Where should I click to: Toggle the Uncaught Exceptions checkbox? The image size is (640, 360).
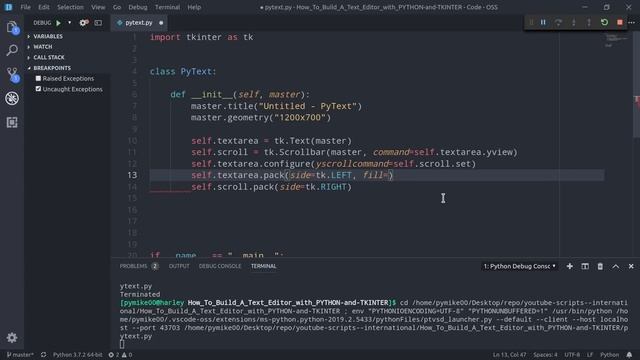tap(38, 89)
